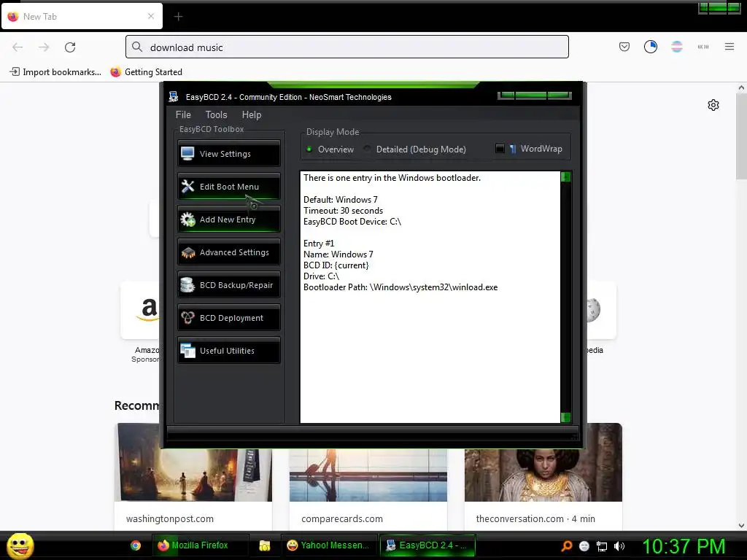747x560 pixels.
Task: Reload the Firefox page
Action: (70, 47)
